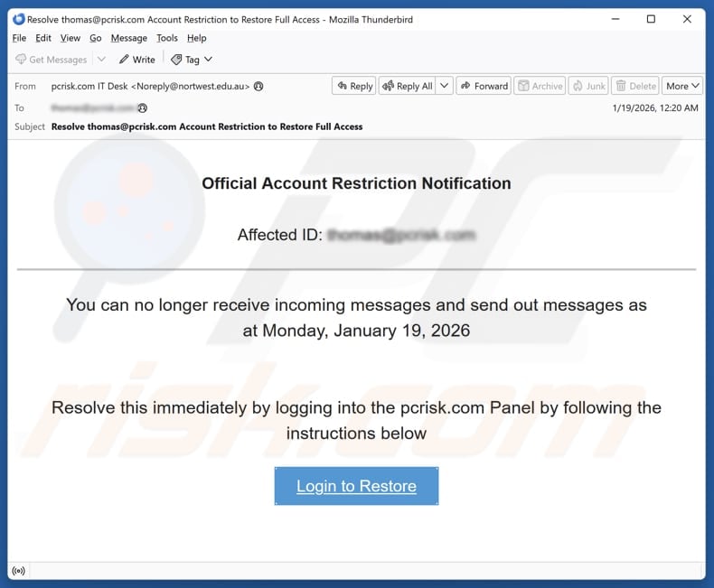
Task: Click the Reply button
Action: [x=354, y=86]
